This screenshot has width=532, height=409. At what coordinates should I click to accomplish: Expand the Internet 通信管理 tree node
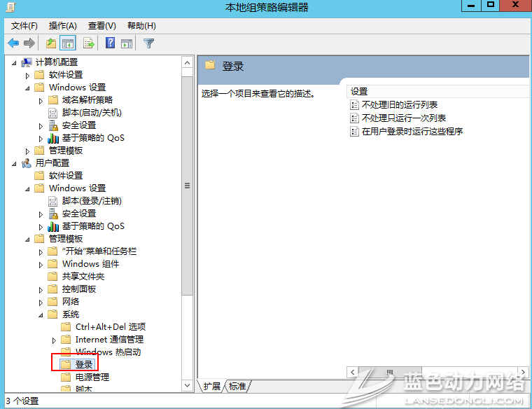click(x=55, y=340)
